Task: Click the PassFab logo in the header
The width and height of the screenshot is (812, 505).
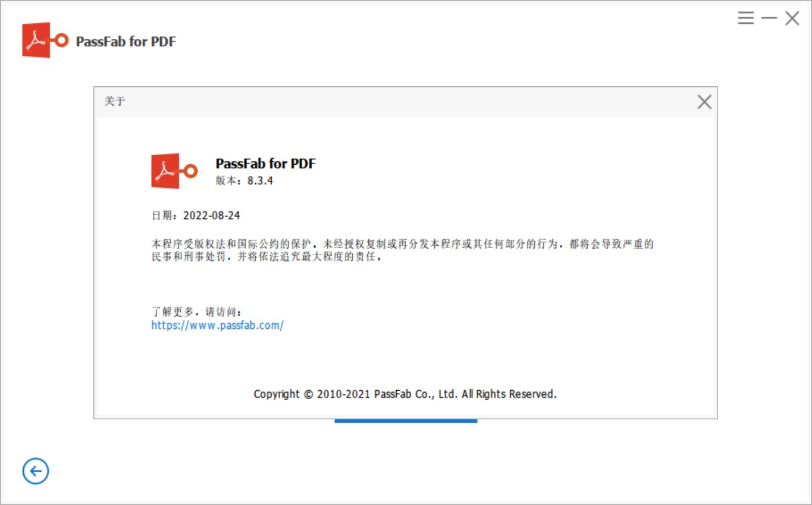Action: (x=45, y=40)
